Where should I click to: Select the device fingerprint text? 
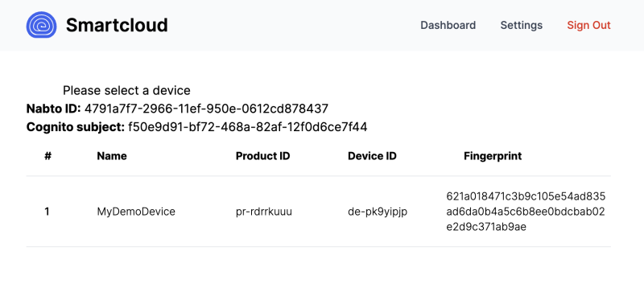point(526,212)
